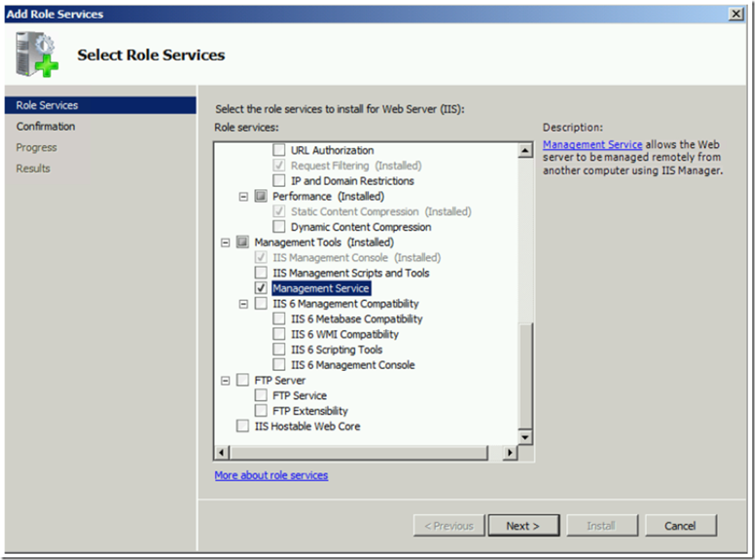
Task: Open More about role services link
Action: tap(271, 475)
